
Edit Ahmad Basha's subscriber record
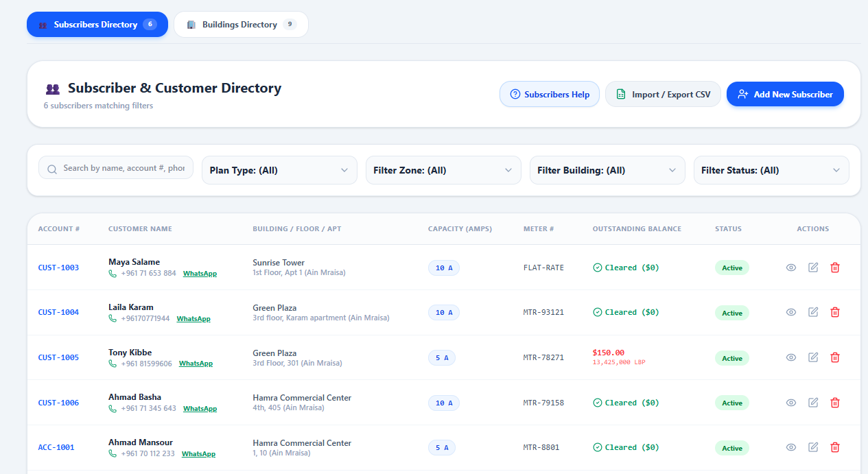(813, 403)
